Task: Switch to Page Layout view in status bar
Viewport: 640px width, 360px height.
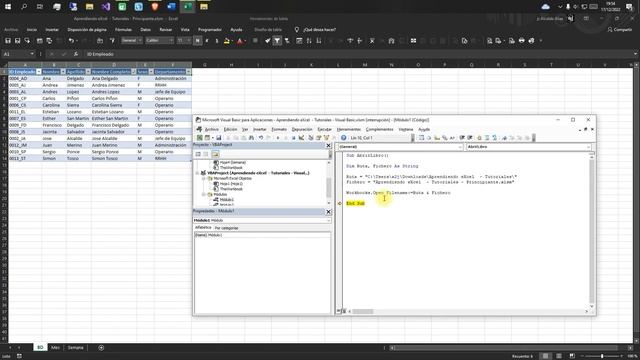Action: point(559,356)
